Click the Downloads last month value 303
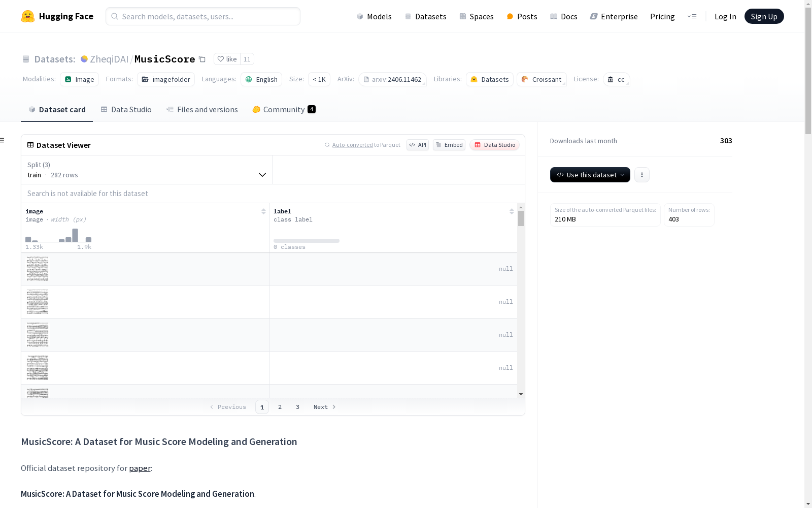The image size is (812, 508). (x=726, y=141)
